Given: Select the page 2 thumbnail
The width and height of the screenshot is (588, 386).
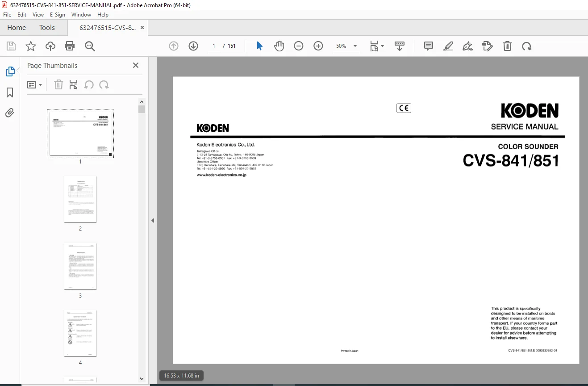Looking at the screenshot, I should coord(80,199).
